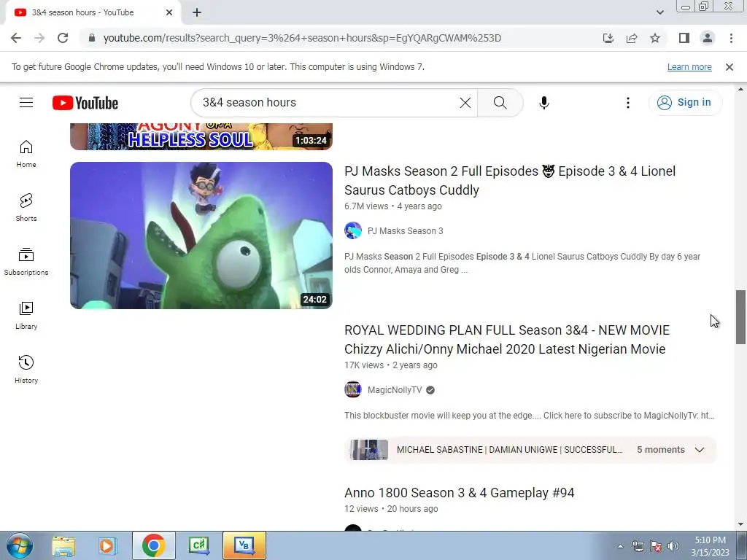Open the C# application on taskbar
This screenshot has width=747, height=560.
(198, 545)
